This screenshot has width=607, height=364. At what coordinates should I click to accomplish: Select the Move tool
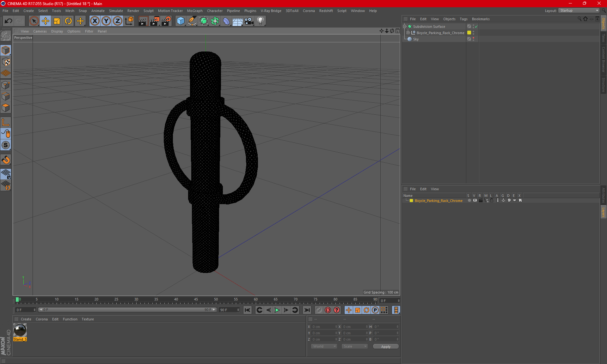coord(46,21)
